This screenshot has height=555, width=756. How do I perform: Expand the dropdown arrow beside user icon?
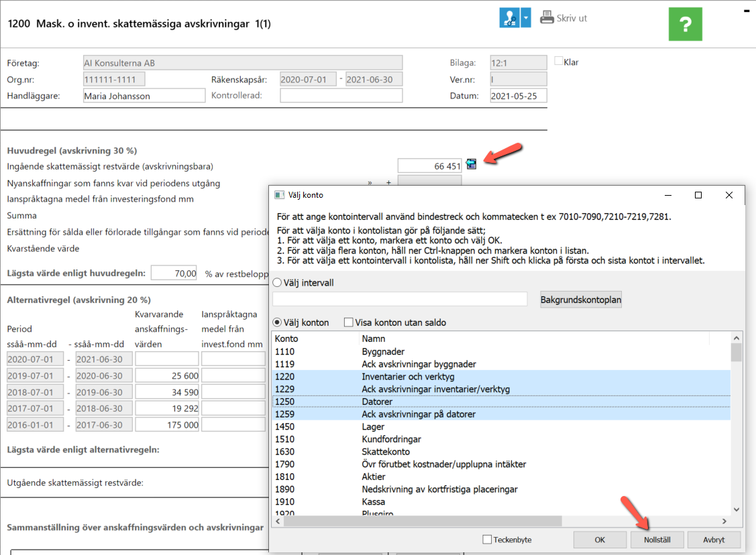(525, 18)
